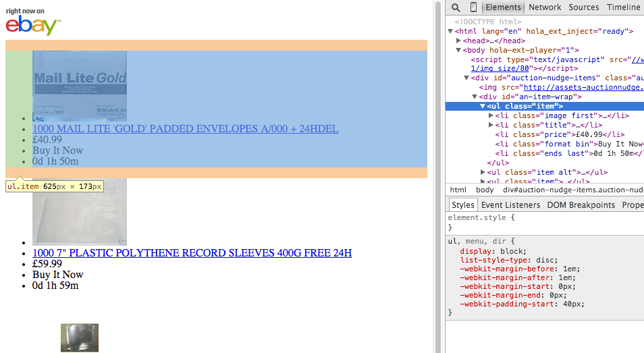Collapse the html element node arrow
The width and height of the screenshot is (644, 353).
click(x=450, y=31)
